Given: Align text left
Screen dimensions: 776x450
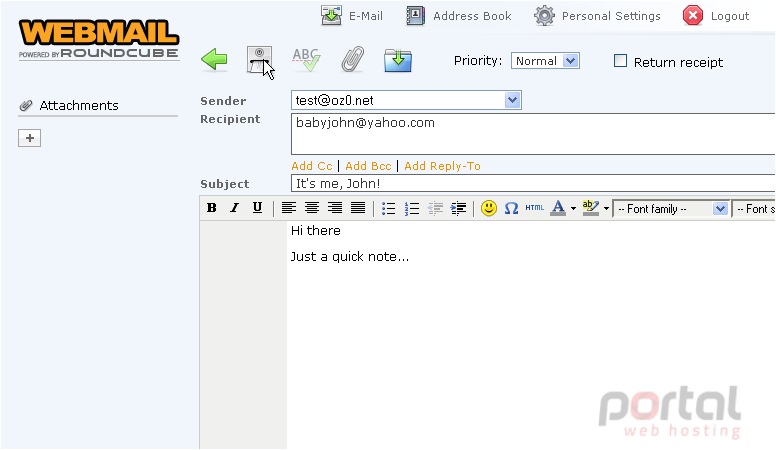Looking at the screenshot, I should 289,208.
